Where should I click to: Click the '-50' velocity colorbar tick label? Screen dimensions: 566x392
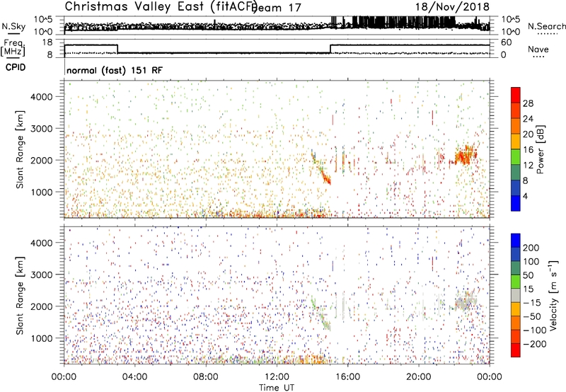click(x=532, y=316)
